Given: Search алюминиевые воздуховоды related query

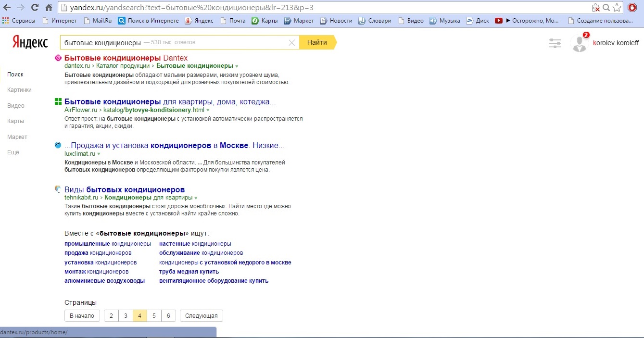Looking at the screenshot, I should 105,281.
